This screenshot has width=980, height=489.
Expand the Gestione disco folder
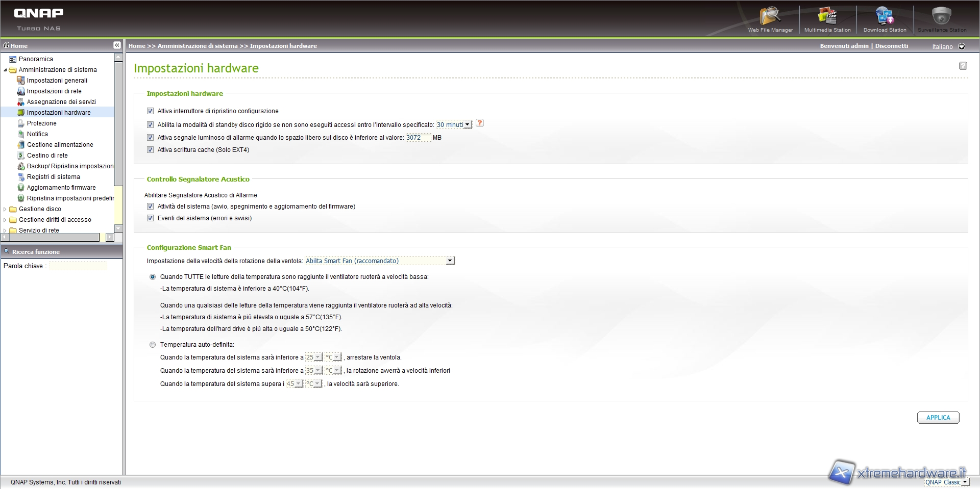point(5,209)
